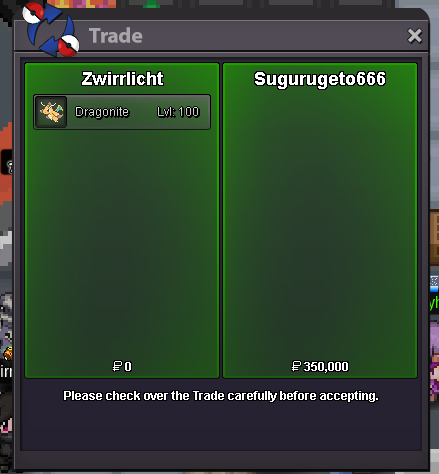
Task: Click the Trade title text
Action: pos(116,36)
